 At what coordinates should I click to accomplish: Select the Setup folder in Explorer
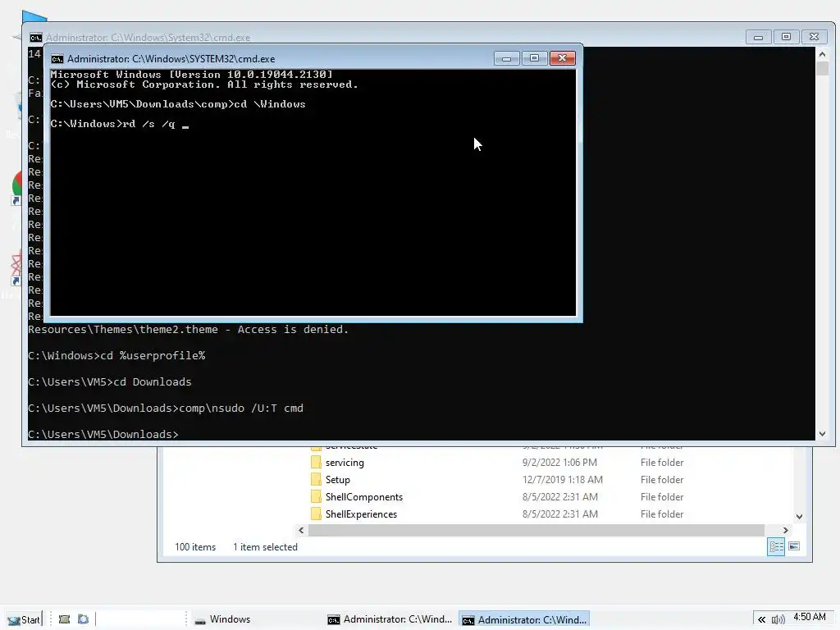[337, 479]
